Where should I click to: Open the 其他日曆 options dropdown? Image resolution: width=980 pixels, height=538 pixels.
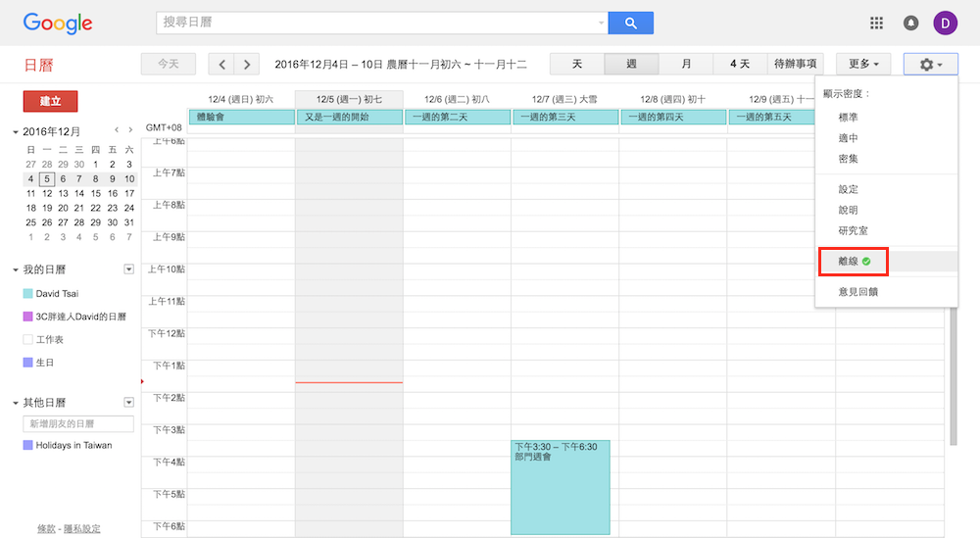(x=128, y=403)
